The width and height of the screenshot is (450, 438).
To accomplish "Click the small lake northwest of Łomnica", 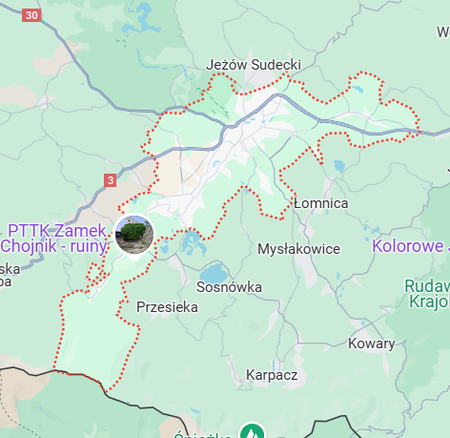I will click(339, 166).
